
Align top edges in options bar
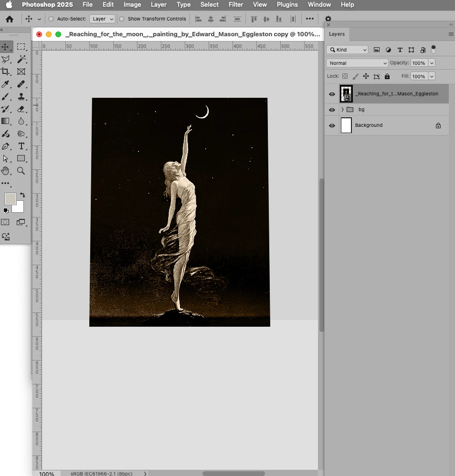click(x=254, y=19)
